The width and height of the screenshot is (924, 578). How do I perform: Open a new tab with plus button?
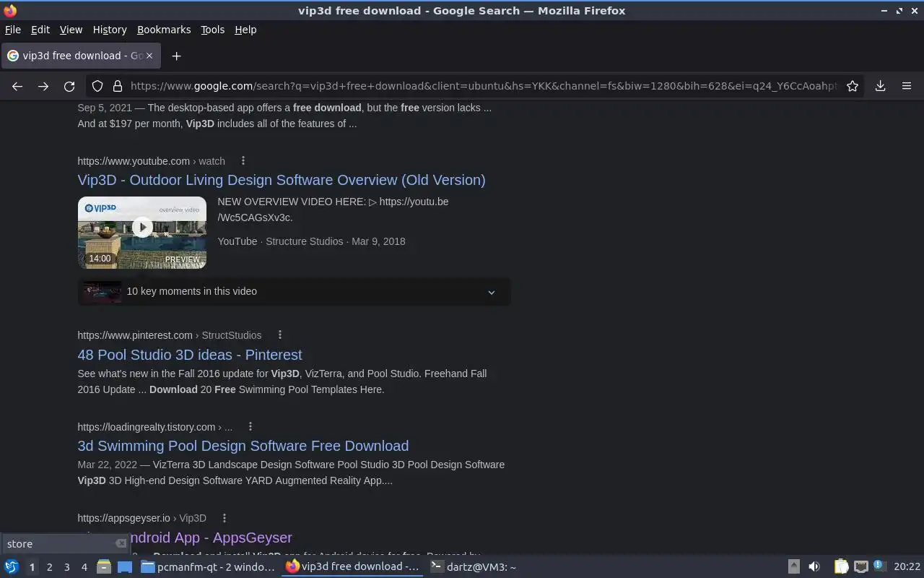176,56
